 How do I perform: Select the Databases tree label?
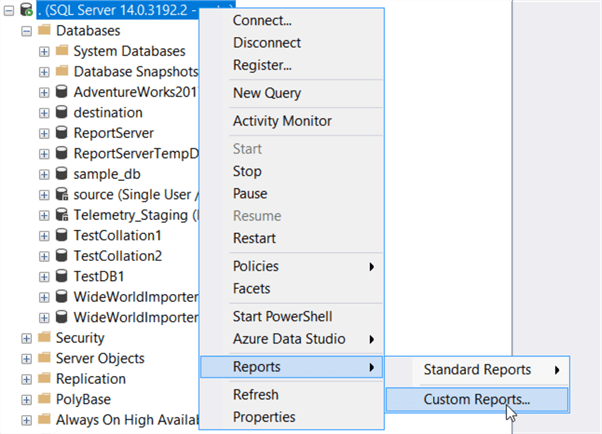(88, 30)
